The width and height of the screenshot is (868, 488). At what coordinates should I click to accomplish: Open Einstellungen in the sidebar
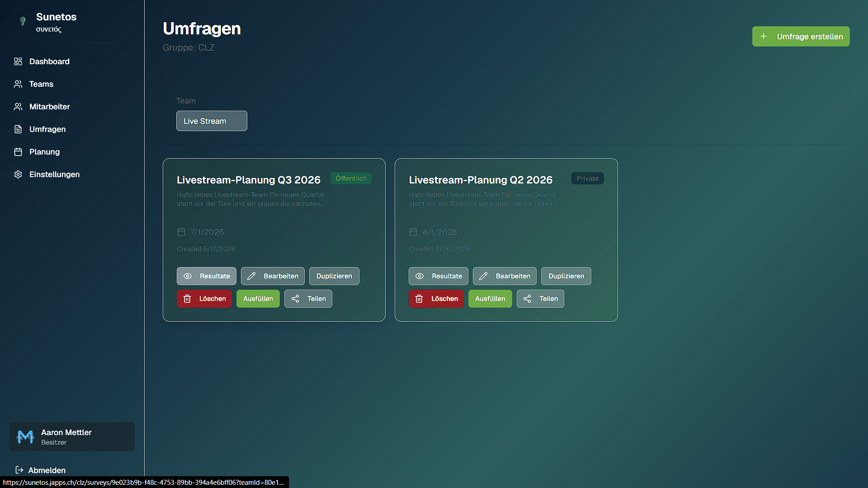coord(72,174)
